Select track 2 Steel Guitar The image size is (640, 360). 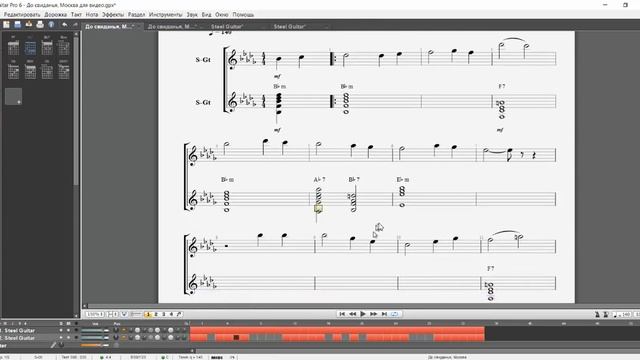tap(20, 338)
